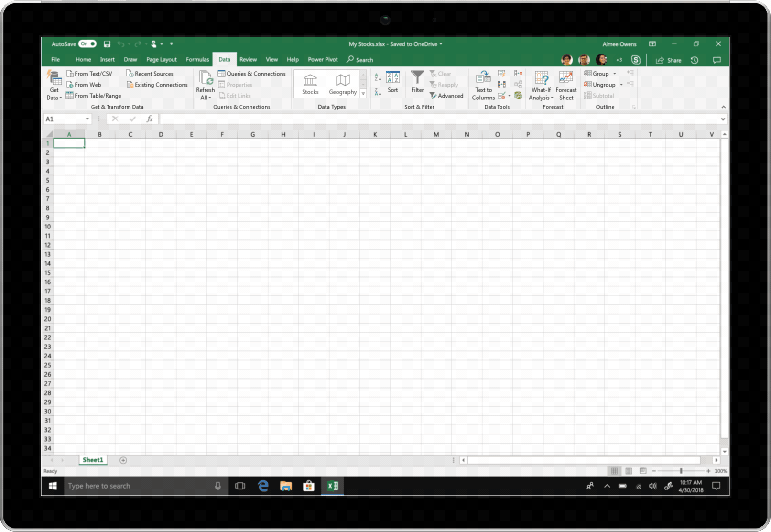Open the Formulas ribbon tab
The width and height of the screenshot is (771, 532).
pos(197,60)
